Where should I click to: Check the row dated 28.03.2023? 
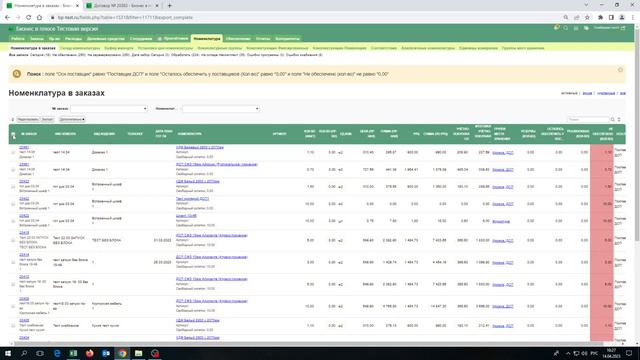[x=13, y=262]
